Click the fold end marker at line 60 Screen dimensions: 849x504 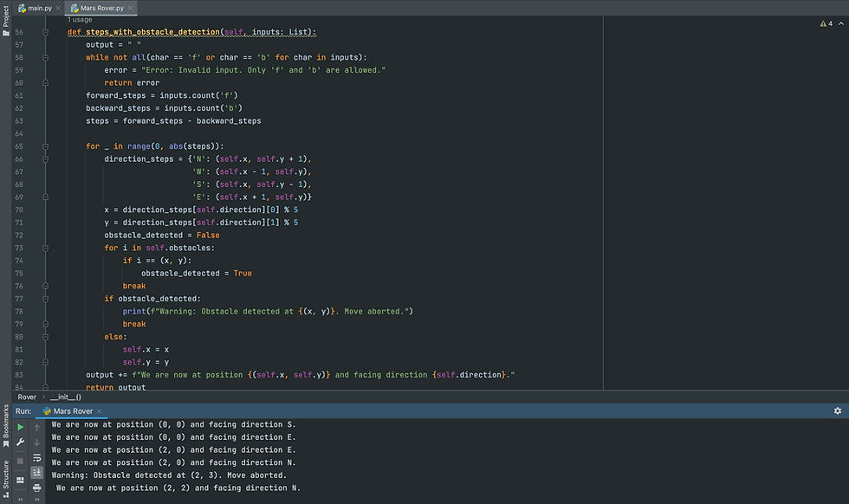[x=45, y=83]
